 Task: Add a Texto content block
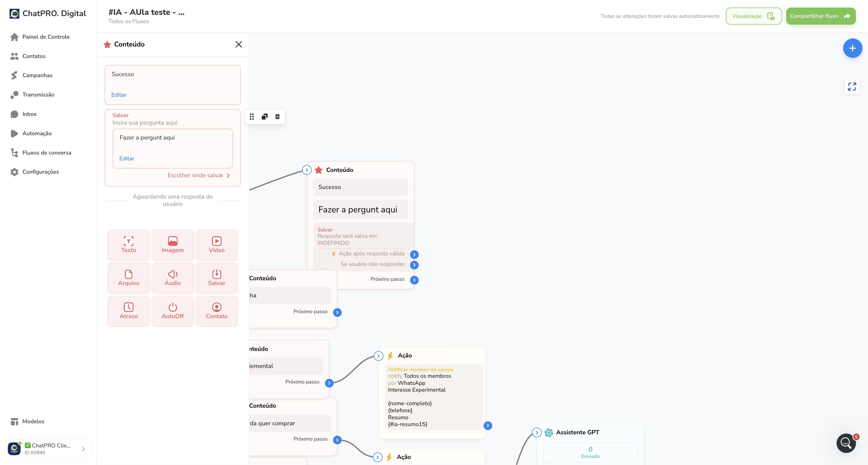click(128, 245)
